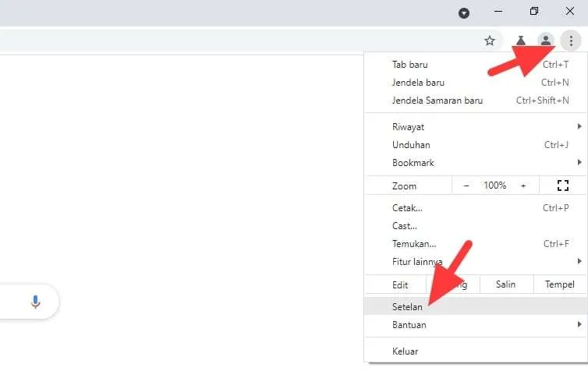Start voice search with the microphone icon

tap(36, 302)
